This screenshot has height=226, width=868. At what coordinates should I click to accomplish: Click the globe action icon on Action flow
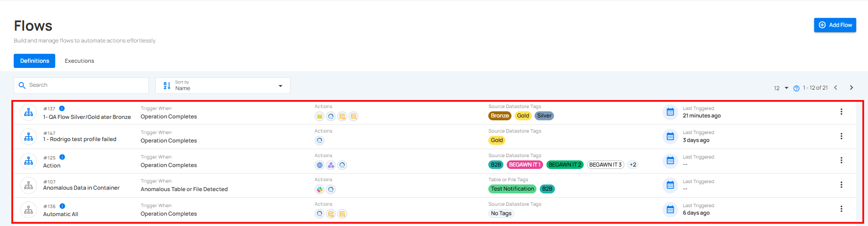[320, 165]
